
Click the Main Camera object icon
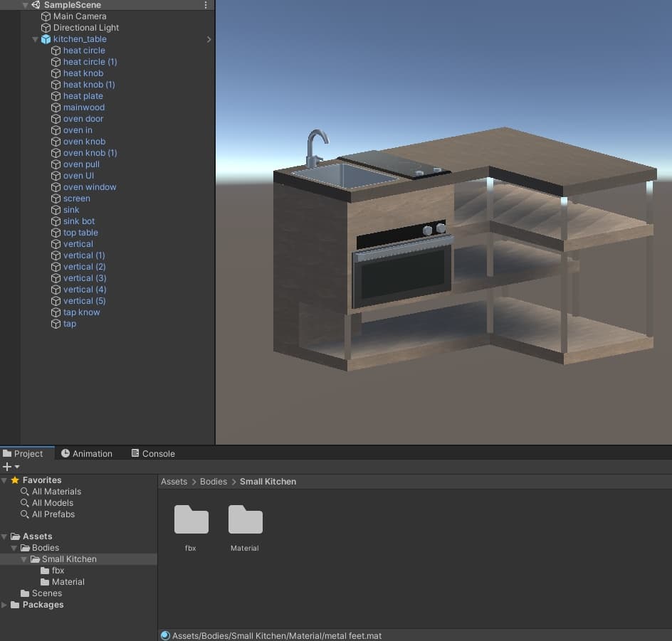pos(46,16)
